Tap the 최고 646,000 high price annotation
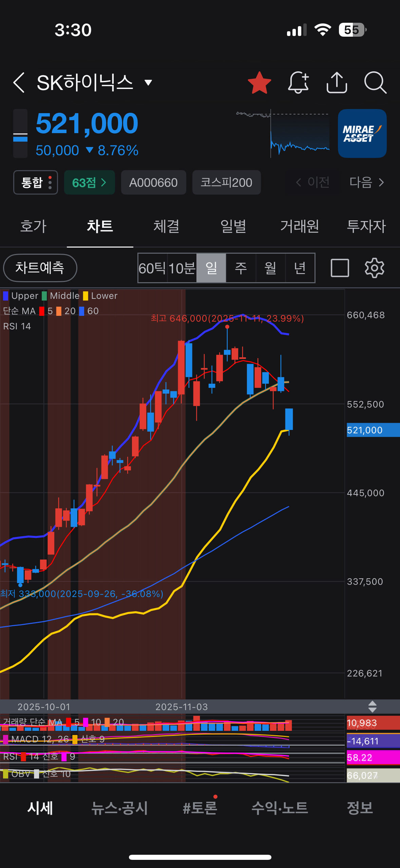Viewport: 400px width, 868px height. (x=227, y=319)
